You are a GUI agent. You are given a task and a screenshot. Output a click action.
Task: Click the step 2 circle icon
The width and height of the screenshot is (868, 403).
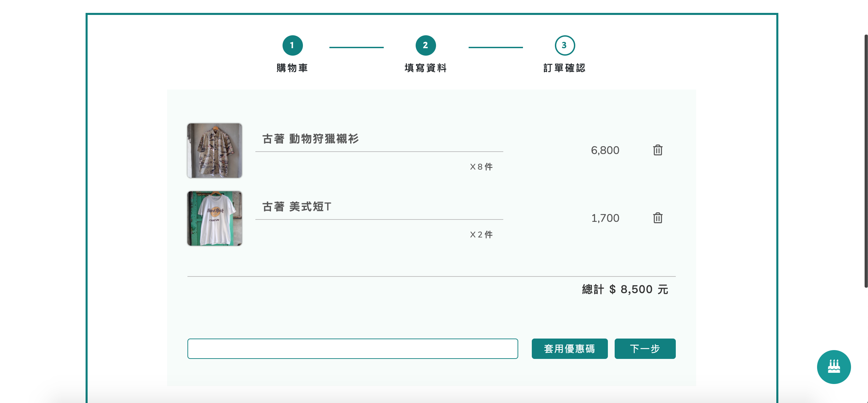[x=425, y=45]
